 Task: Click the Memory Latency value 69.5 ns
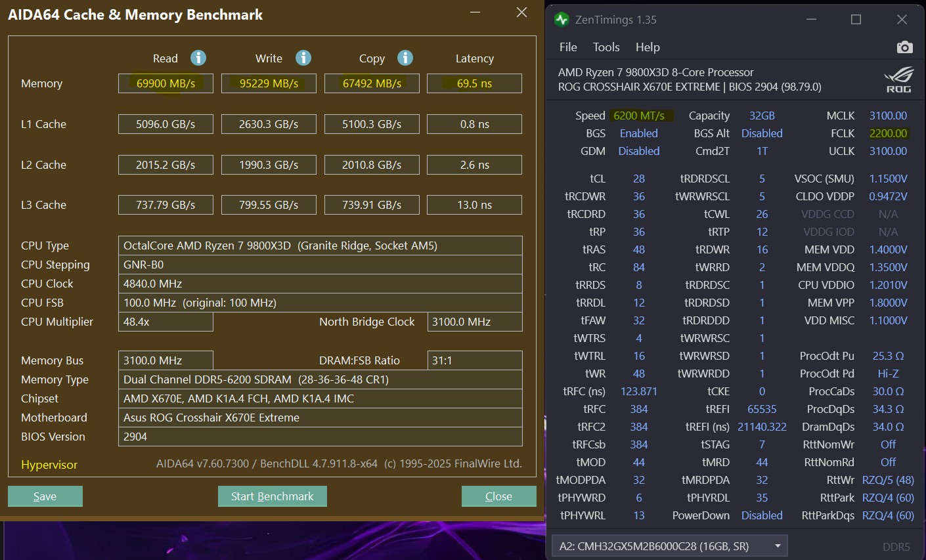point(474,83)
